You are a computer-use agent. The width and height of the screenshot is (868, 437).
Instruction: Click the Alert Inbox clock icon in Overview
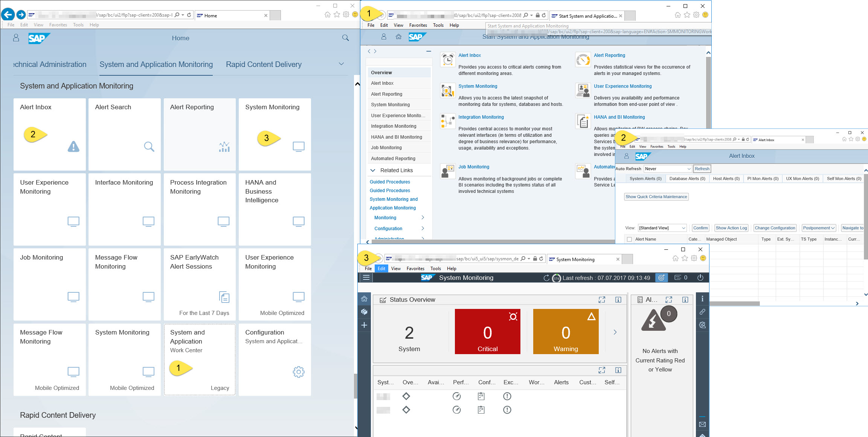click(x=448, y=60)
